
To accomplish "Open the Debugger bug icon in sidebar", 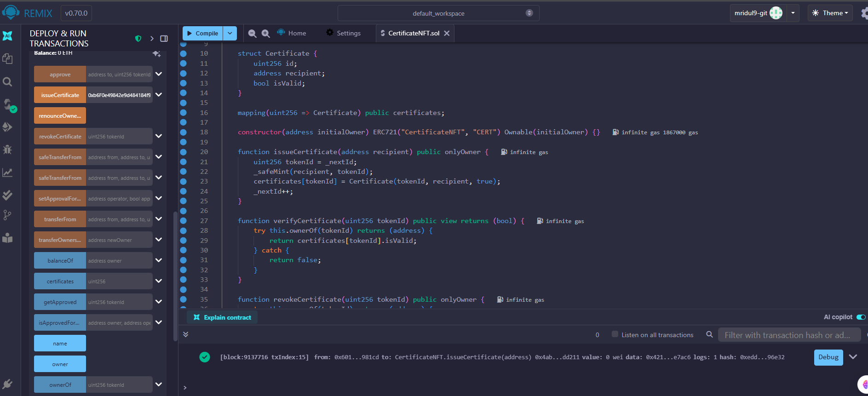I will [x=7, y=149].
